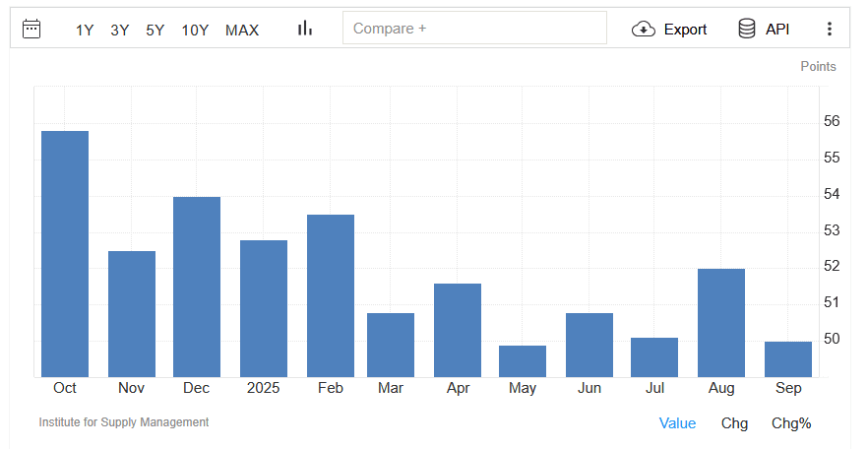Viewport: 868px width, 449px height.
Task: Click the Aug axis label
Action: pos(721,388)
